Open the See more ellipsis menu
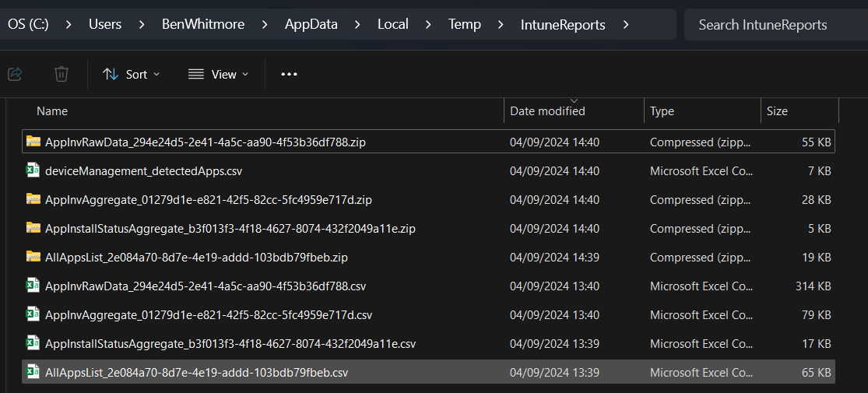The height and width of the screenshot is (393, 868). (289, 74)
